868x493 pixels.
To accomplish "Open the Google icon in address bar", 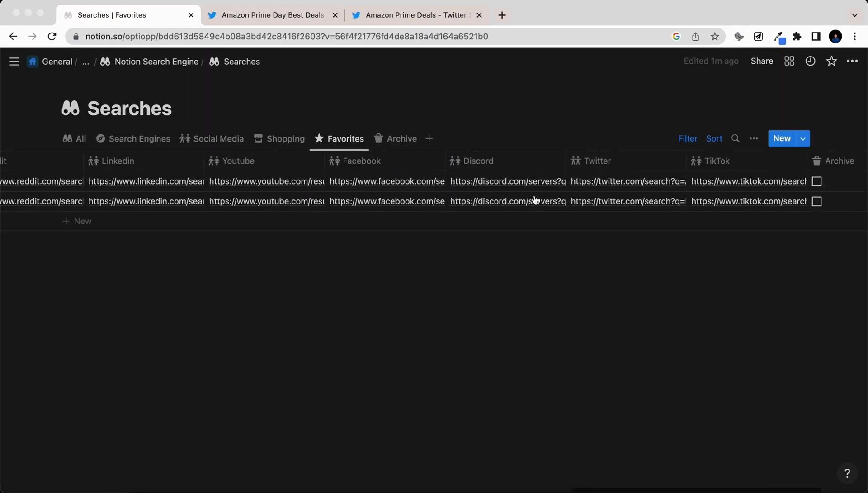I will 676,37.
